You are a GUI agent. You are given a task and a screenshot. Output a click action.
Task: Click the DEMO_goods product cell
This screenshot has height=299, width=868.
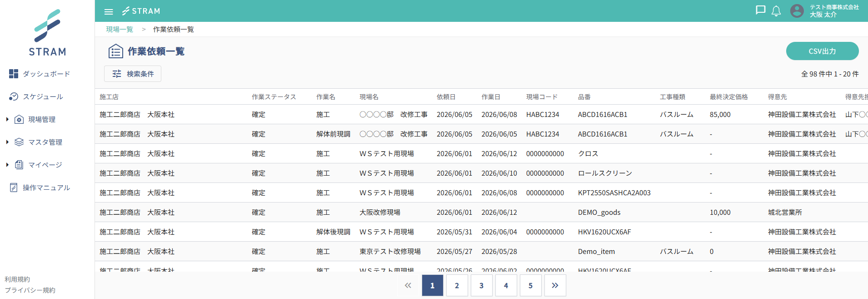pyautogui.click(x=599, y=212)
